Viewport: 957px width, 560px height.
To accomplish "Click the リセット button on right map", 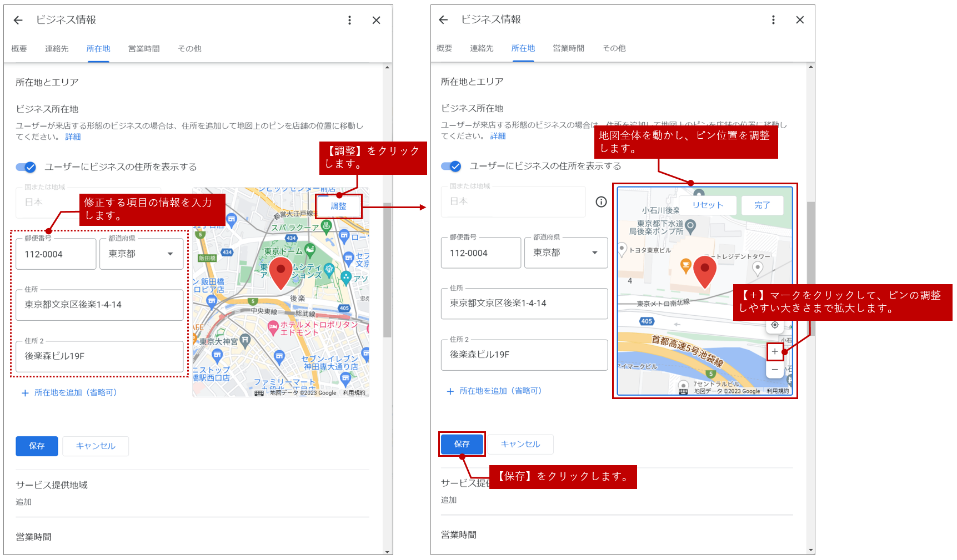I will click(708, 205).
